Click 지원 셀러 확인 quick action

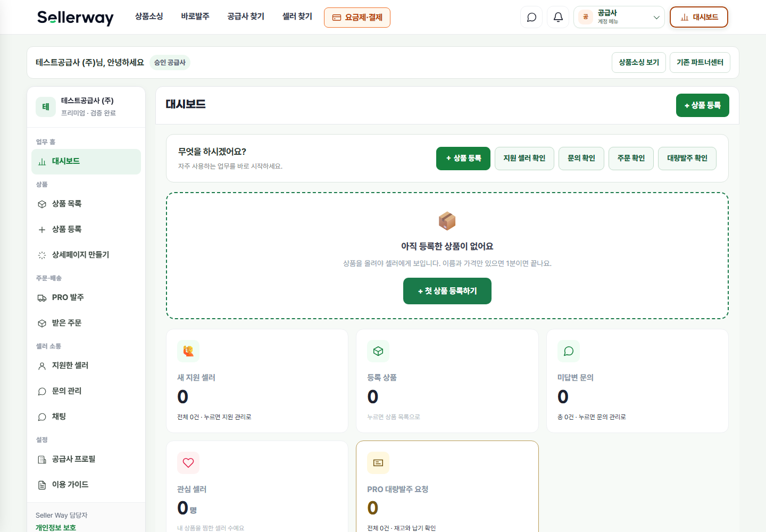[524, 159]
